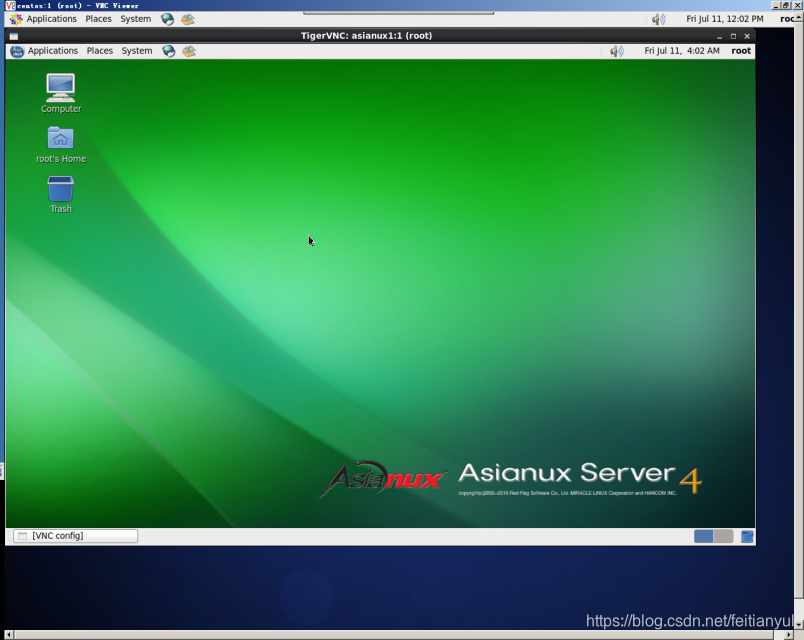Minimize the TigerVNC window

click(x=719, y=36)
